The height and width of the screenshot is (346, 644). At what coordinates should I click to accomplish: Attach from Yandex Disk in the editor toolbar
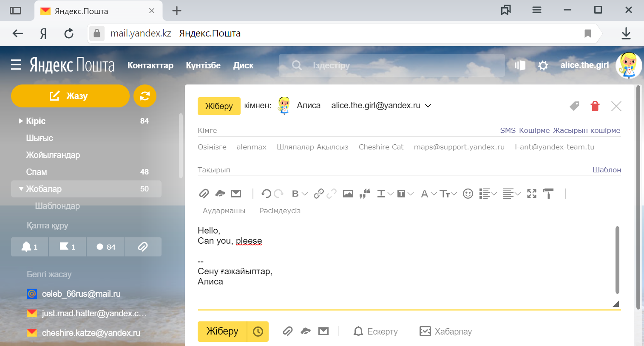[x=220, y=194]
